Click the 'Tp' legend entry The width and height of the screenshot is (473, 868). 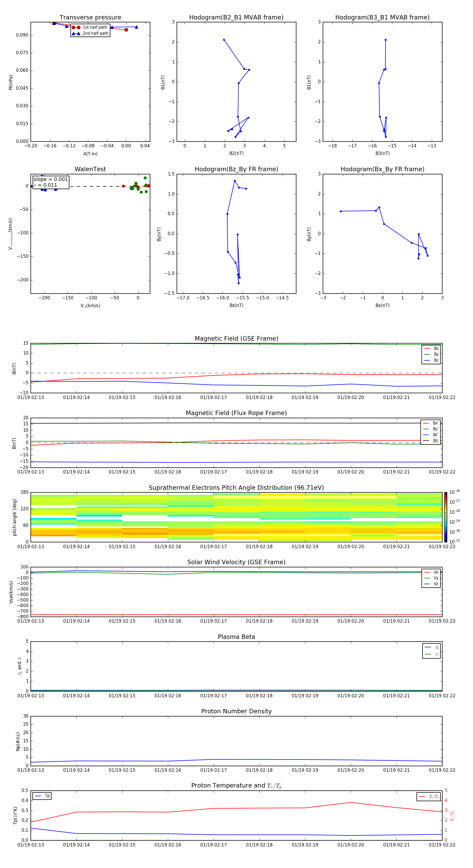coord(42,796)
